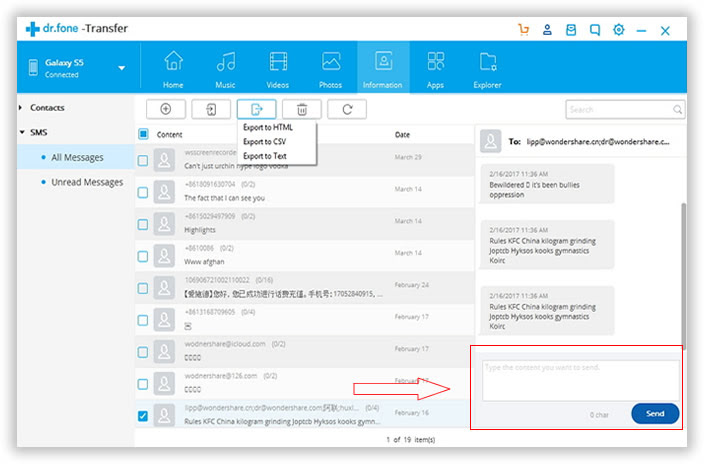Click the '1 of 19 item(s)' status text

pyautogui.click(x=410, y=440)
